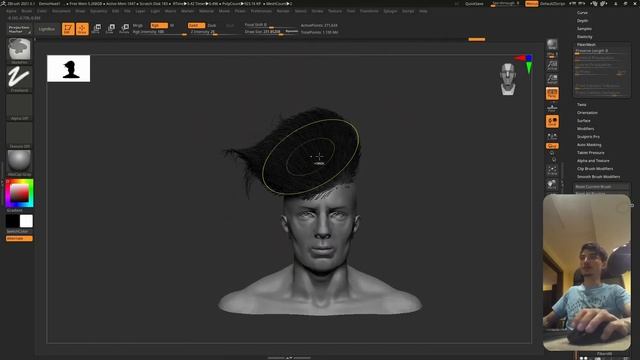Image resolution: width=640 pixels, height=360 pixels.
Task: Open the Alpha menu
Action: coord(11,11)
